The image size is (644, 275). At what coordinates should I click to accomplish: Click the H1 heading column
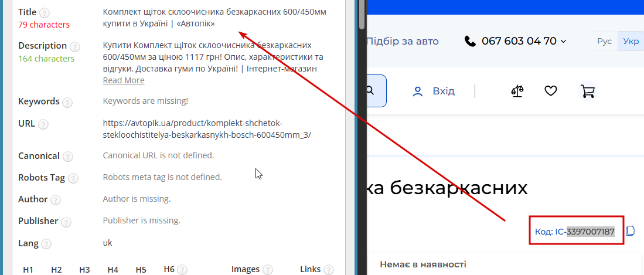click(28, 270)
